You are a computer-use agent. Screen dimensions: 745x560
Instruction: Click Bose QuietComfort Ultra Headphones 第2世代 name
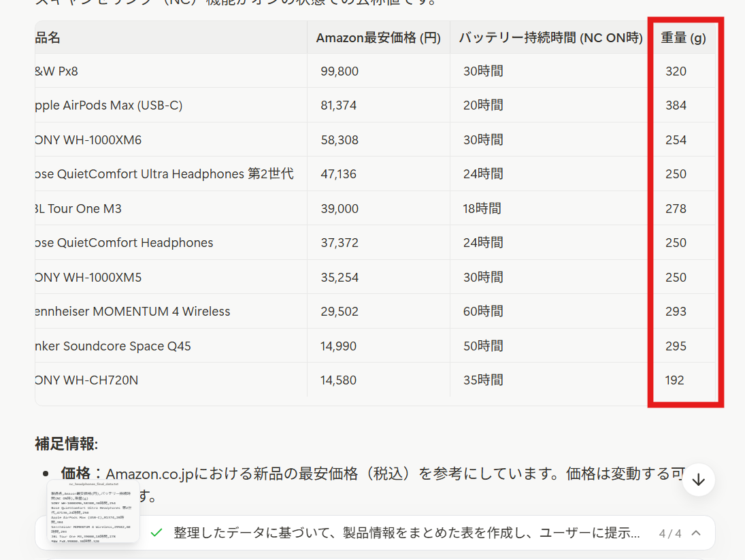point(165,174)
